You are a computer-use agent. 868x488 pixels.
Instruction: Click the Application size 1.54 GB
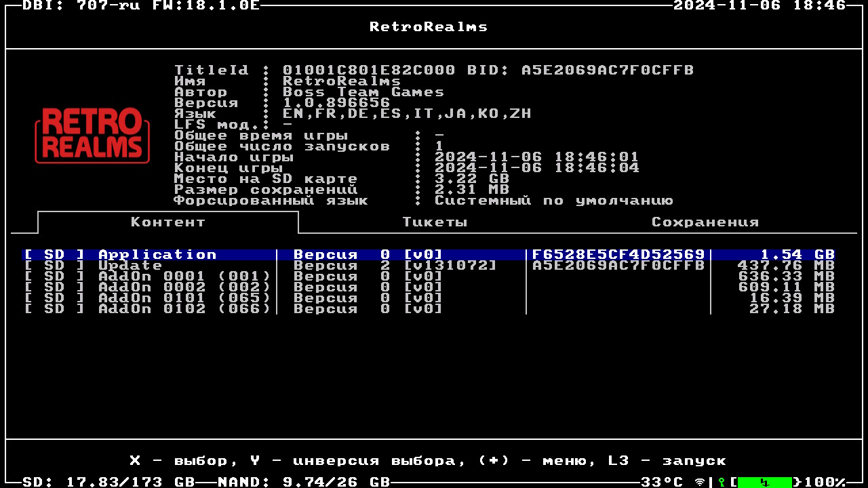(x=797, y=255)
